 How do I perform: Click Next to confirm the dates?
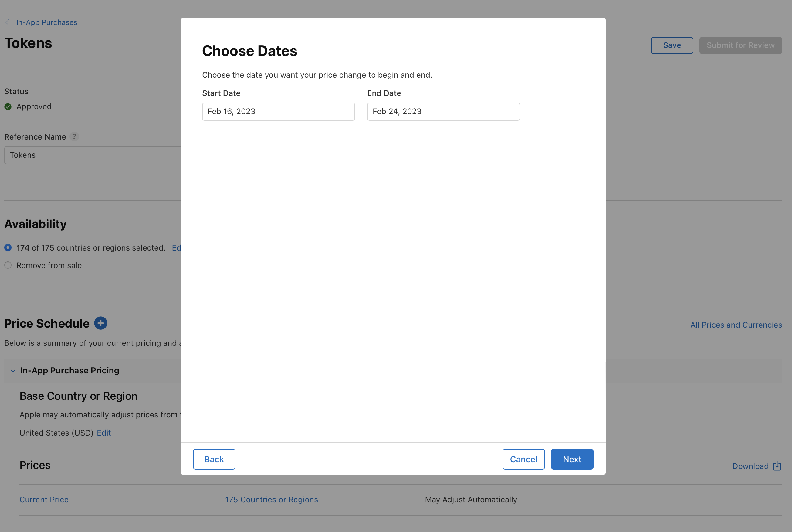point(572,459)
